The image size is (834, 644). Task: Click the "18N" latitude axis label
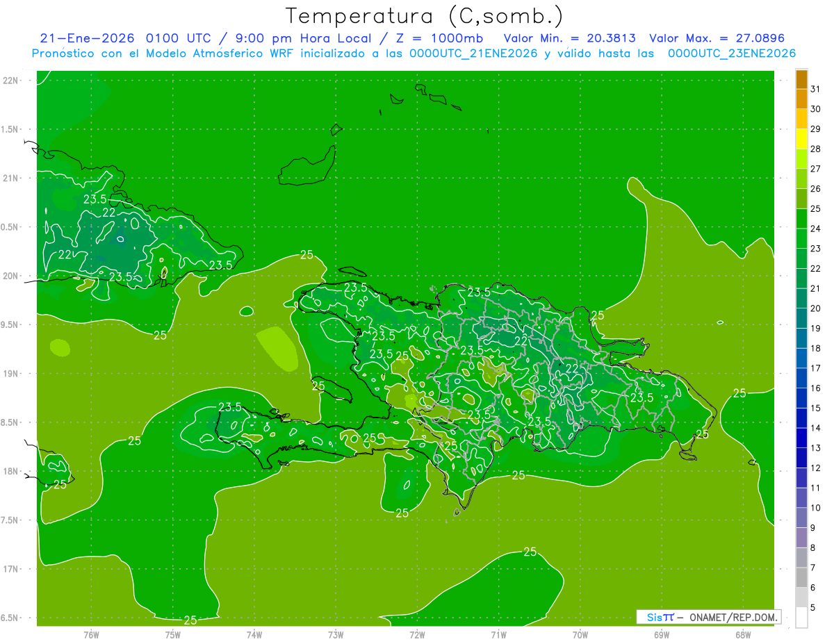(10, 471)
